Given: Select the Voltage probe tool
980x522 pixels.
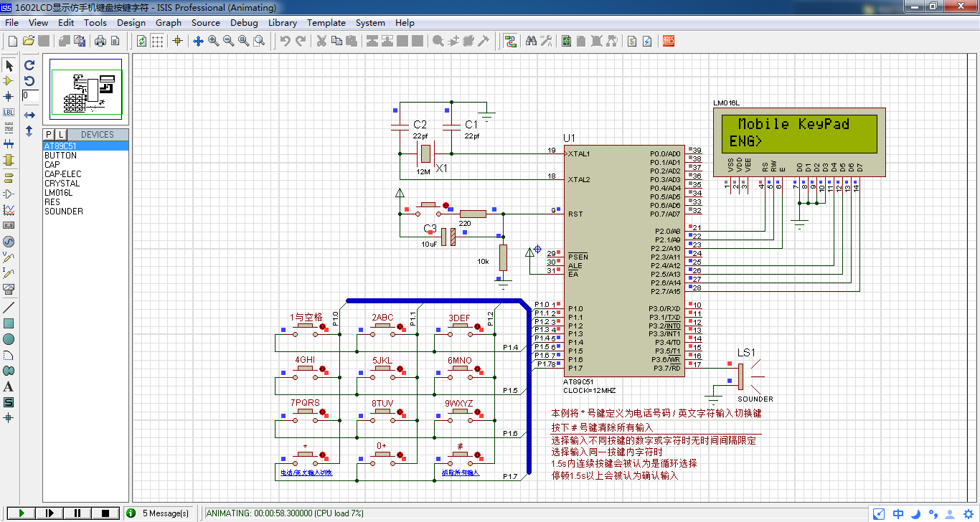Looking at the screenshot, I should pos(9,257).
